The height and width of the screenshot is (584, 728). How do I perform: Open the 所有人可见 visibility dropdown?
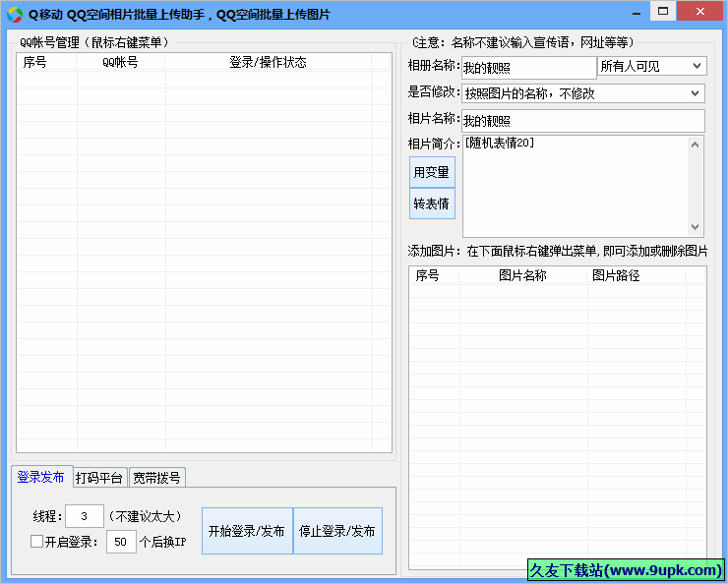pos(652,66)
